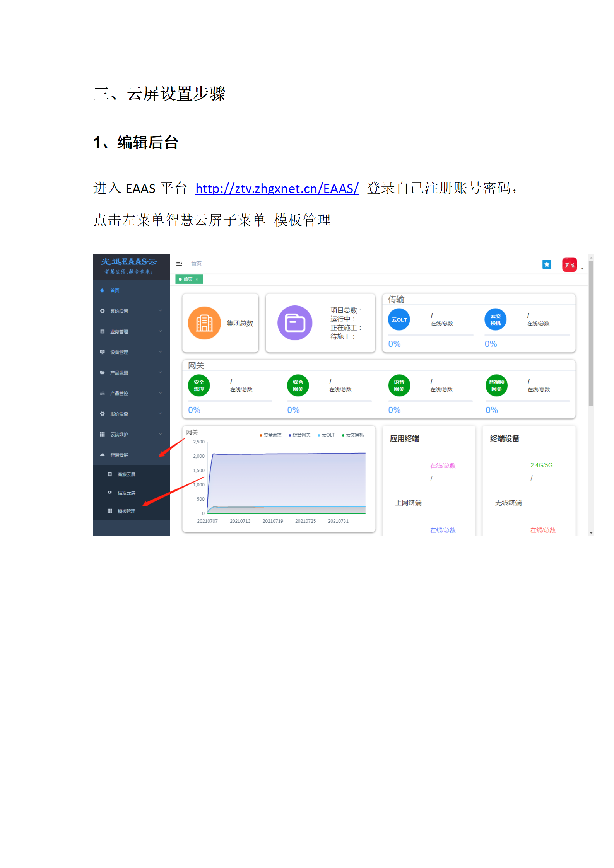614x868 pixels.
Task: Click the 产品设置 folder icon
Action: point(102,372)
